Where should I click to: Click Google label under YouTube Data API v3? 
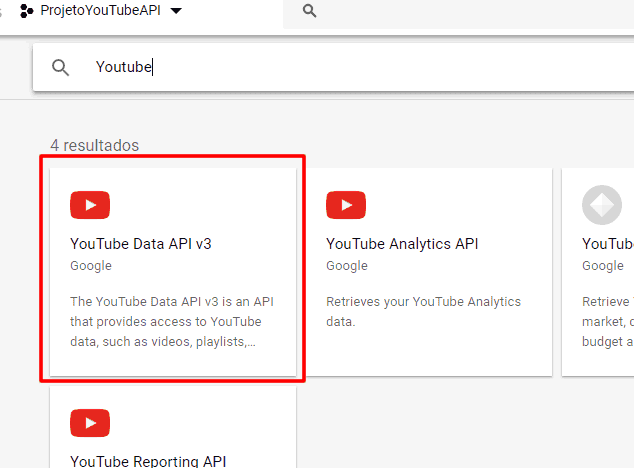(x=91, y=266)
